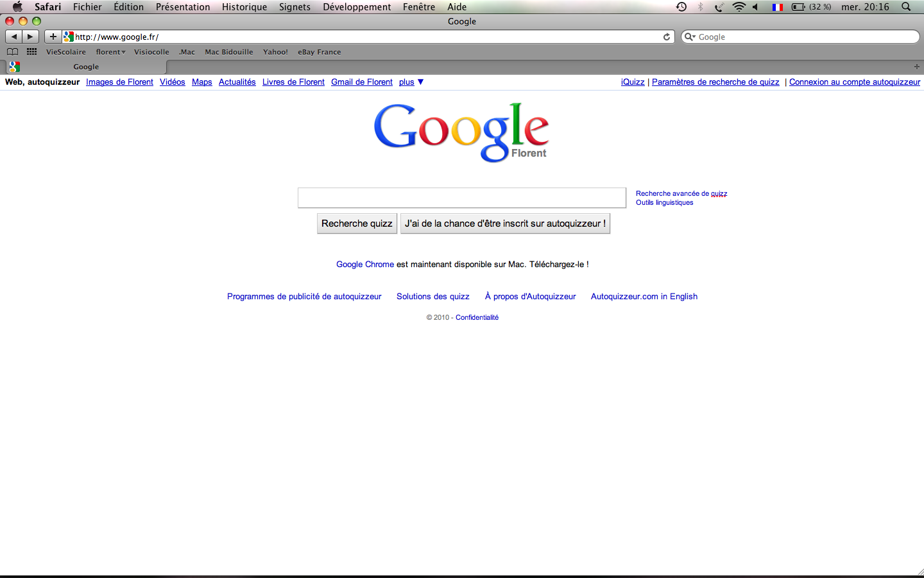Open the Signets menu
924x578 pixels.
click(x=295, y=7)
